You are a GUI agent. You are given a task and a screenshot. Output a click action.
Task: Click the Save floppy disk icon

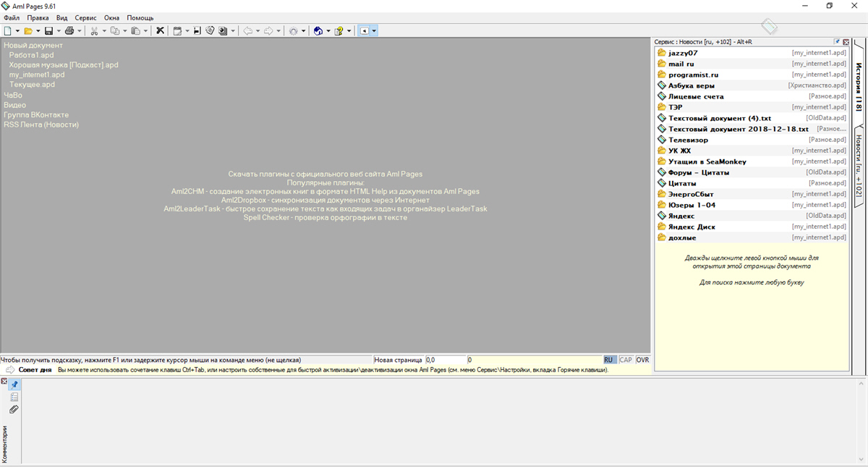48,31
